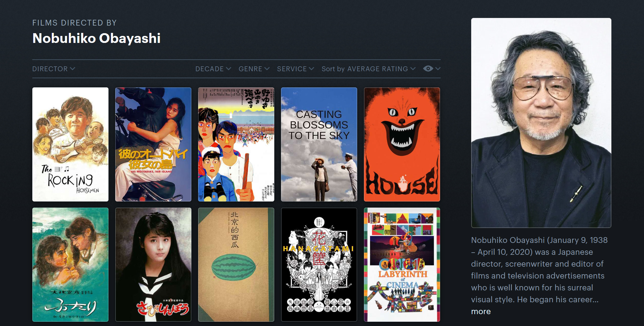
Task: Open the DIRECTOR role dropdown
Action: 54,69
